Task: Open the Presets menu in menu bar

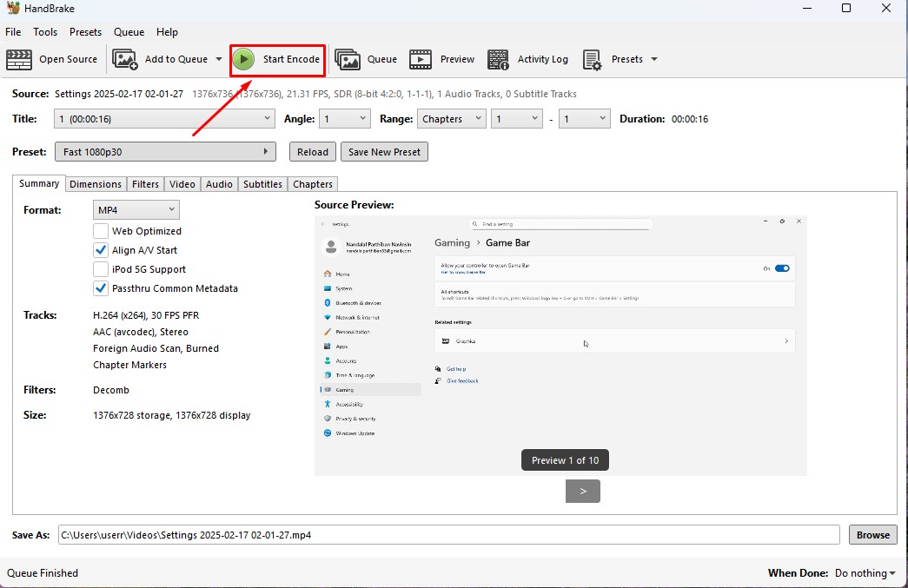Action: (85, 32)
